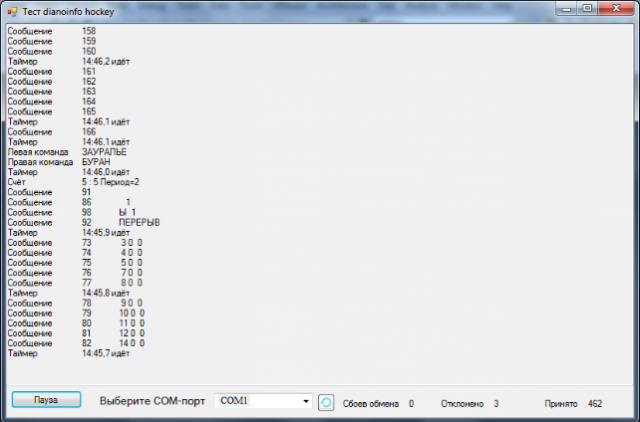Close the Тест dianoinfo hockey window
The image size is (640, 422).
[616, 9]
